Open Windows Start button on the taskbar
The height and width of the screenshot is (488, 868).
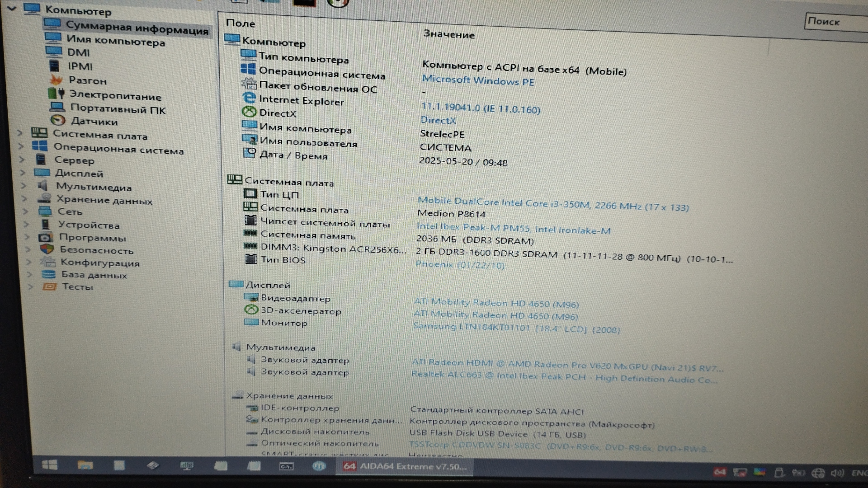point(49,465)
